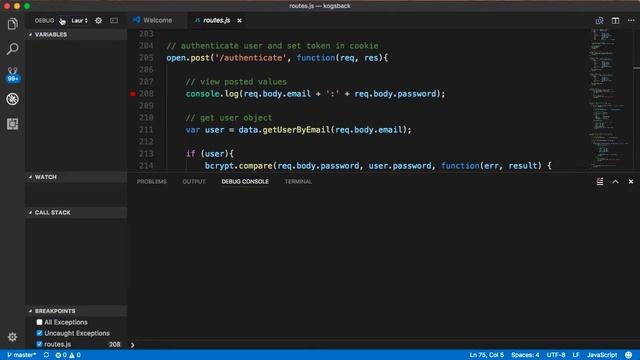The height and width of the screenshot is (360, 640).
Task: Click line number 211 in the gutter
Action: pos(146,130)
